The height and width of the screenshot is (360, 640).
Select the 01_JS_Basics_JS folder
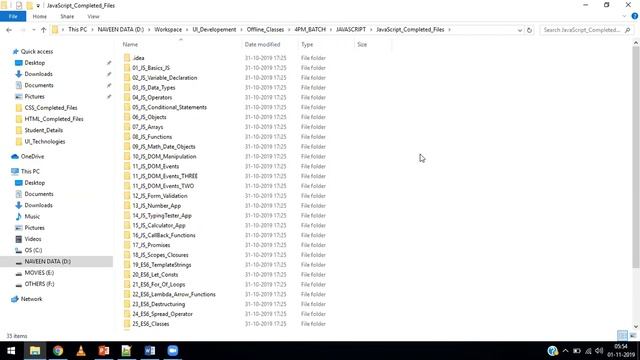[151, 68]
